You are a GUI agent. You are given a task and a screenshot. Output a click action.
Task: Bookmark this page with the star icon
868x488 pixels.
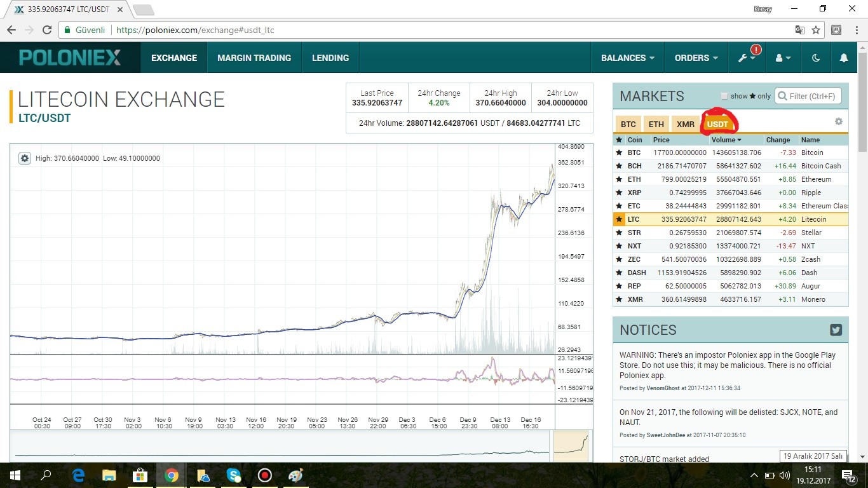[x=816, y=30]
